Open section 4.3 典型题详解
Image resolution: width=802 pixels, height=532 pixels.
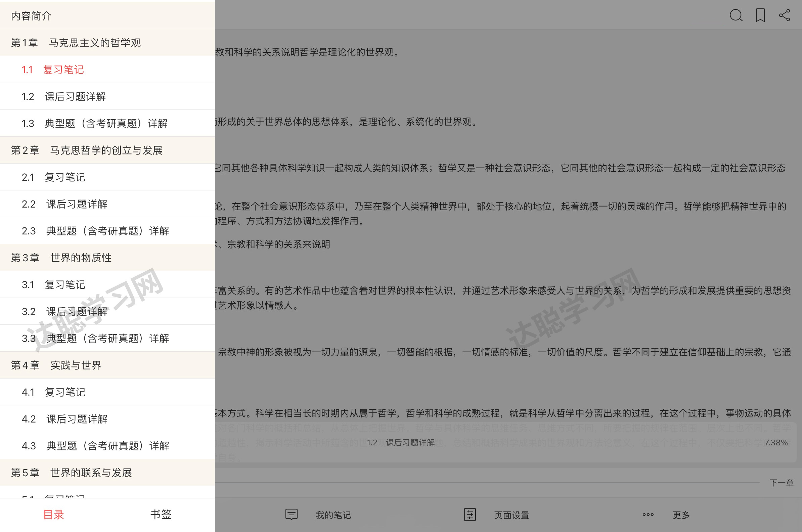107,445
